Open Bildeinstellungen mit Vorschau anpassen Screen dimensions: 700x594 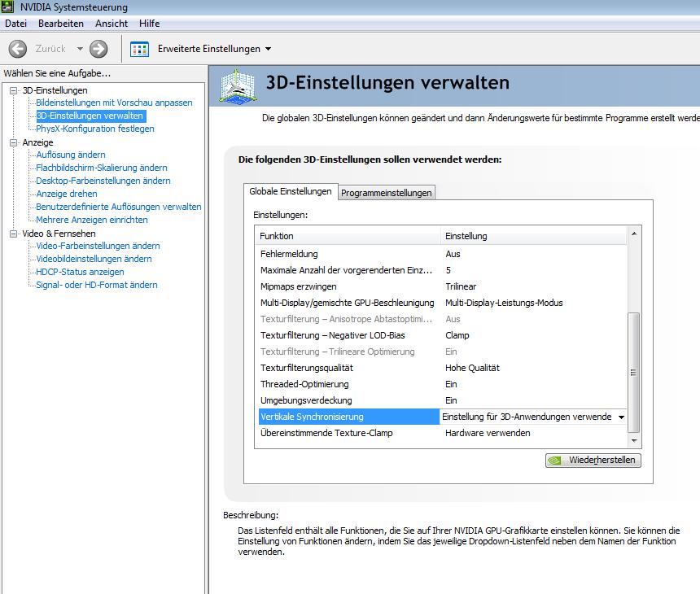114,103
